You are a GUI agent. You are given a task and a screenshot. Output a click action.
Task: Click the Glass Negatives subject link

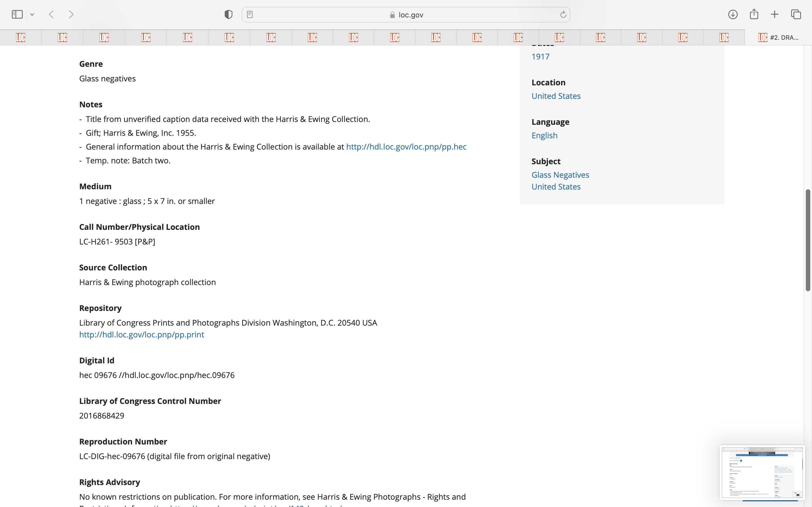[x=560, y=175]
